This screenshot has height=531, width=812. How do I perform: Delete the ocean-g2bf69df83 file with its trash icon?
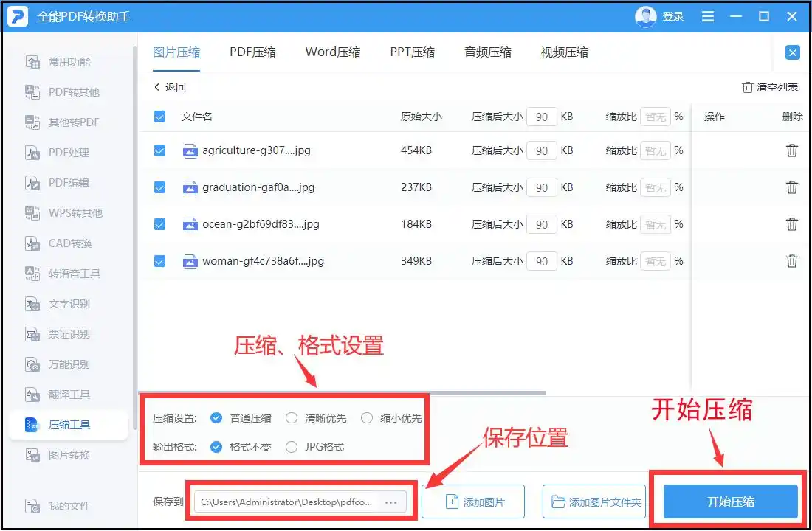click(792, 223)
